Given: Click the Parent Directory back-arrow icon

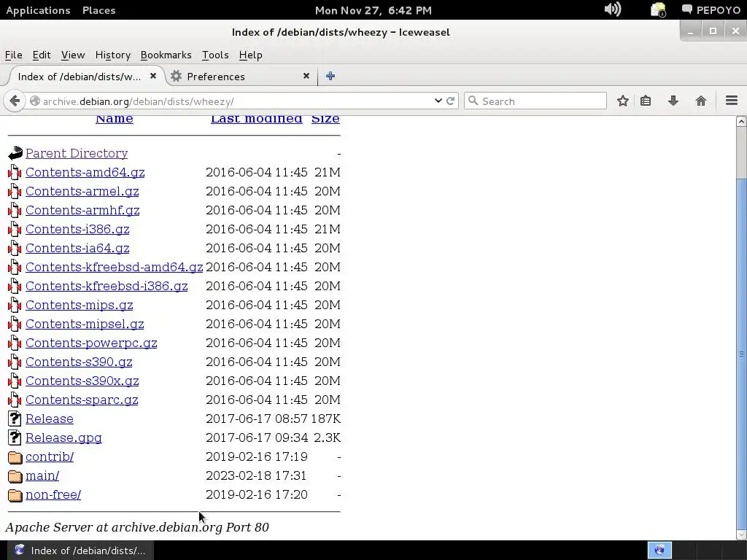Looking at the screenshot, I should pyautogui.click(x=15, y=153).
